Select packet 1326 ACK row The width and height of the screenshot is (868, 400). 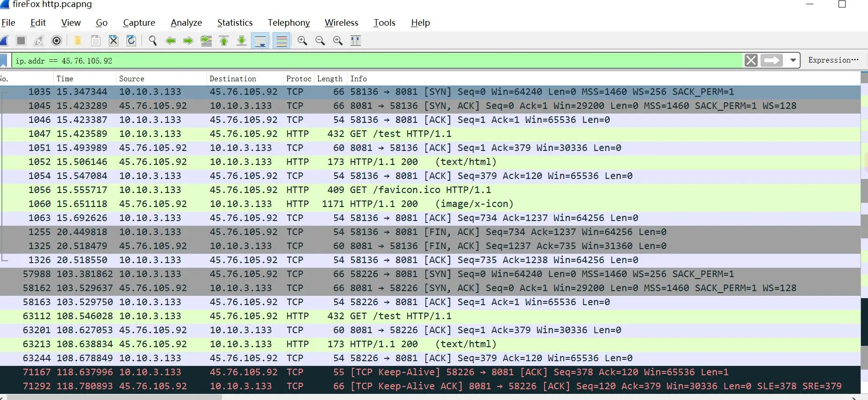pos(430,260)
